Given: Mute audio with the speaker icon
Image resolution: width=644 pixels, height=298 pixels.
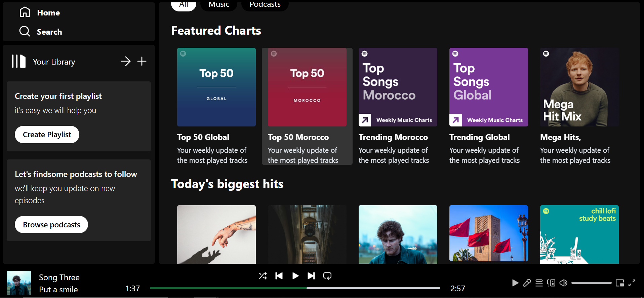Looking at the screenshot, I should point(563,283).
